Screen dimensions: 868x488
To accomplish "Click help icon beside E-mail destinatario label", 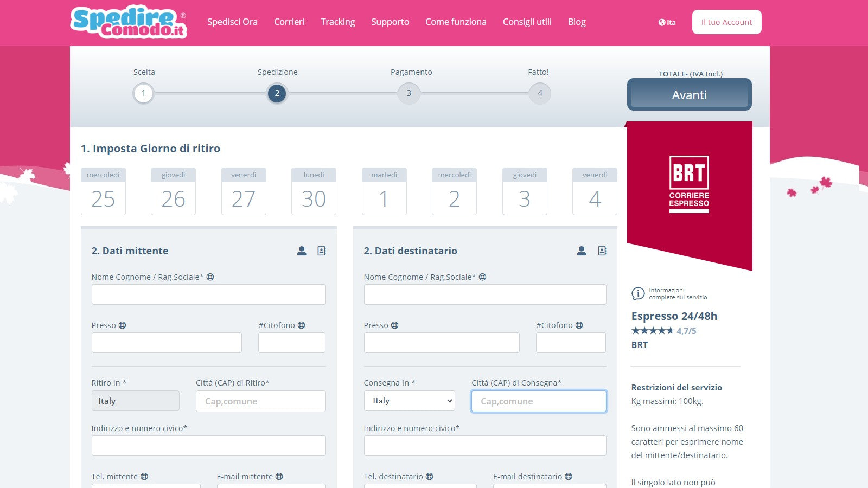I will click(569, 477).
